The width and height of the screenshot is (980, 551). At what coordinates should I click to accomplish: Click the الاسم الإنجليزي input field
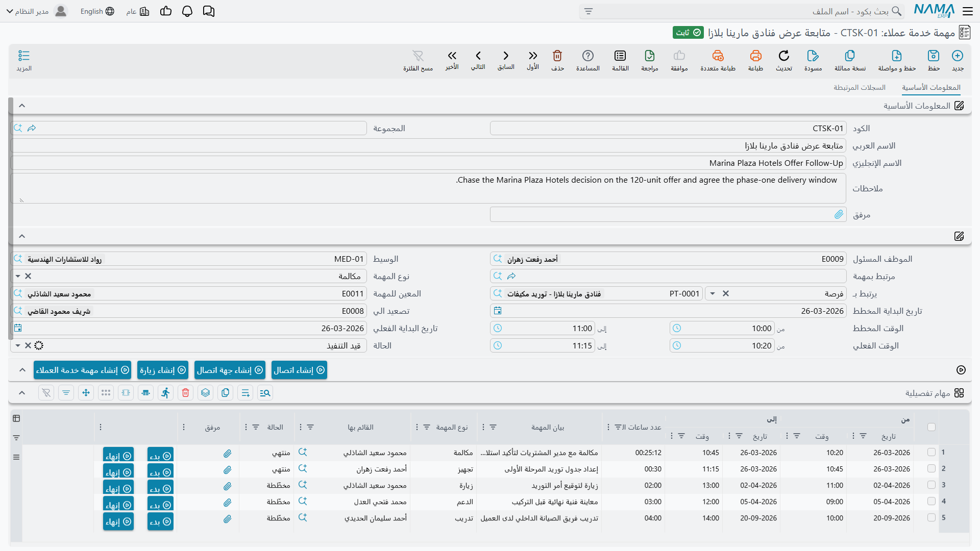(428, 163)
